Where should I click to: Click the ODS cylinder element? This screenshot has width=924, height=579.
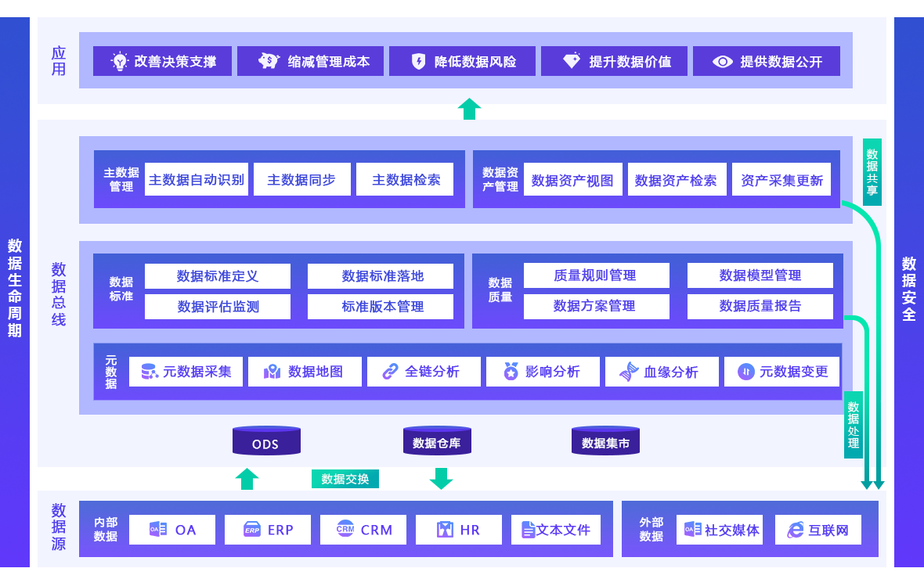point(265,441)
